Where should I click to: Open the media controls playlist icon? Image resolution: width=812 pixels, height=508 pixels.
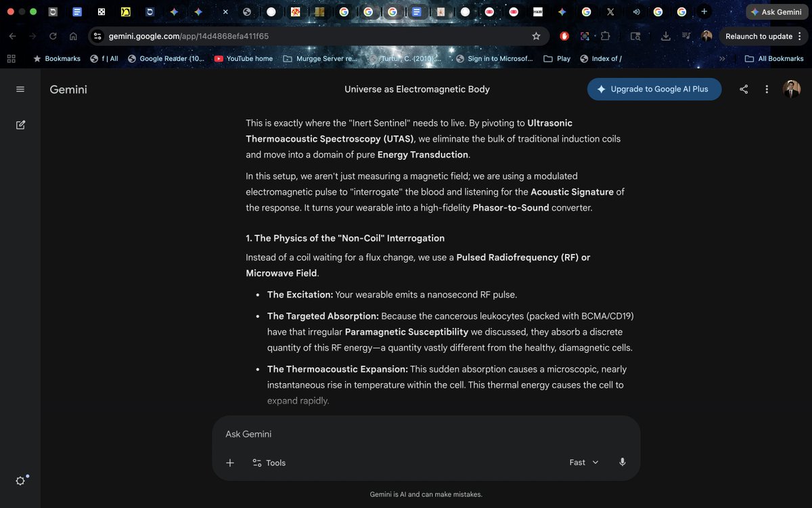[x=686, y=36]
